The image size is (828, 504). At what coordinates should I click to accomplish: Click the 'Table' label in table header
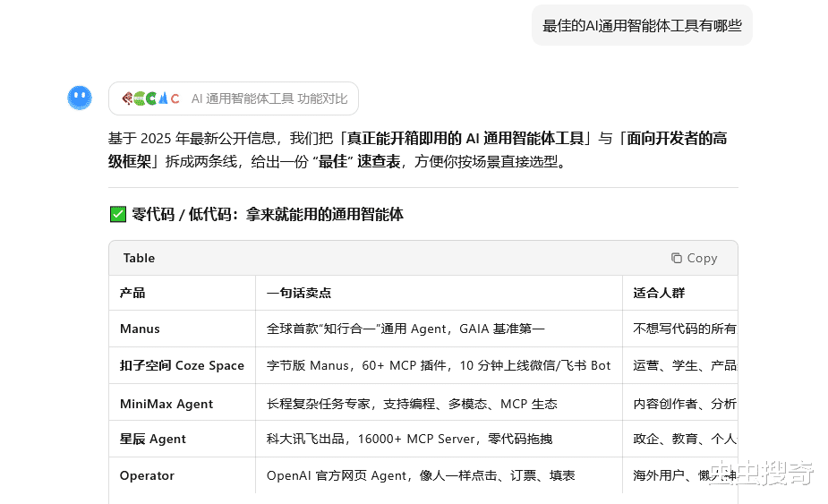[x=139, y=259]
